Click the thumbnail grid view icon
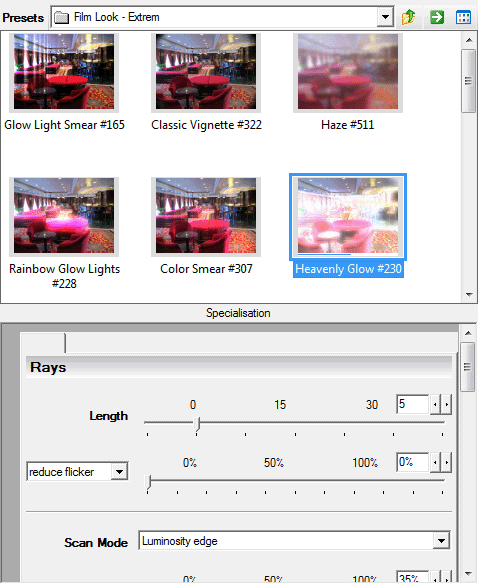The image size is (478, 584). tap(463, 17)
